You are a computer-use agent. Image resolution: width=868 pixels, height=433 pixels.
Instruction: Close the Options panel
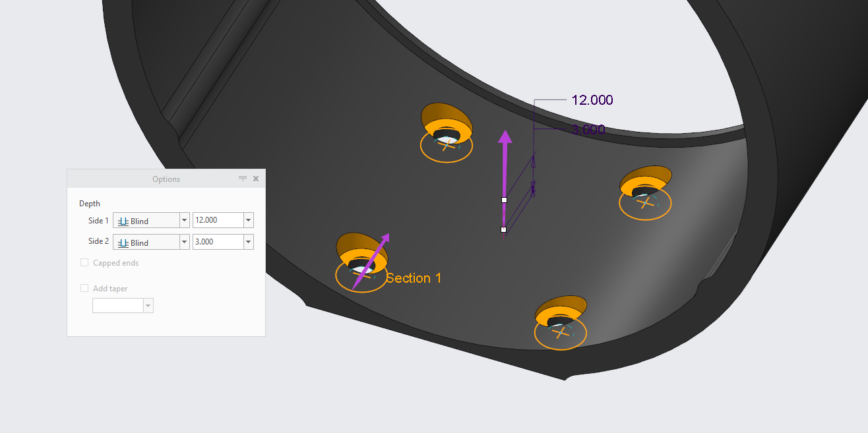256,178
